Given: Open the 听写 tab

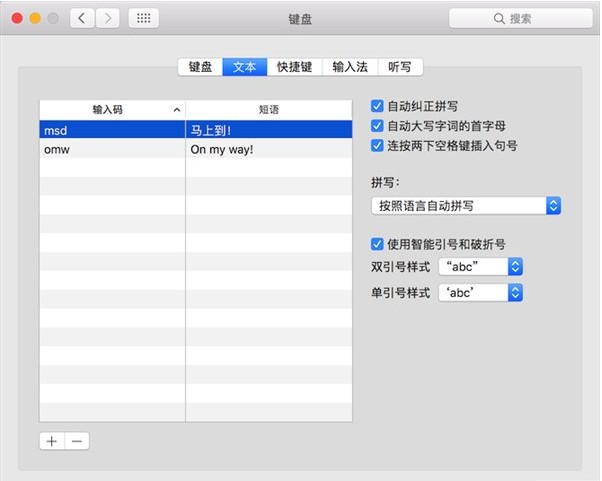Looking at the screenshot, I should (400, 67).
